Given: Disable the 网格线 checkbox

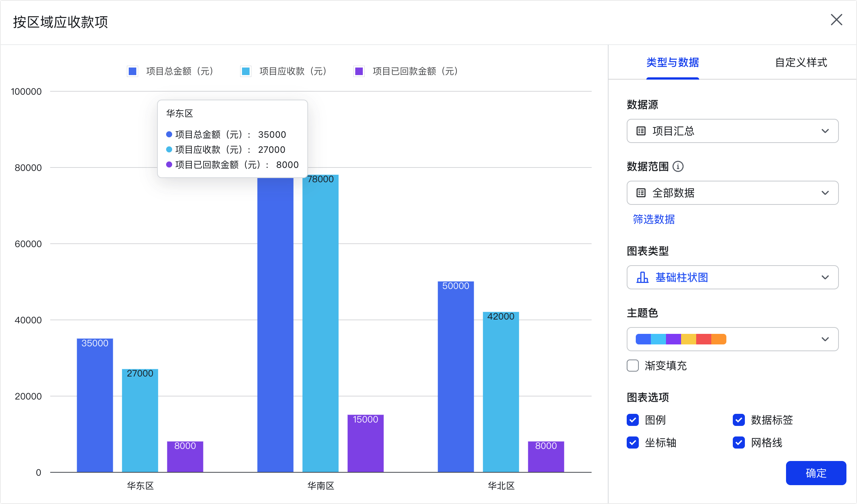Looking at the screenshot, I should (739, 443).
